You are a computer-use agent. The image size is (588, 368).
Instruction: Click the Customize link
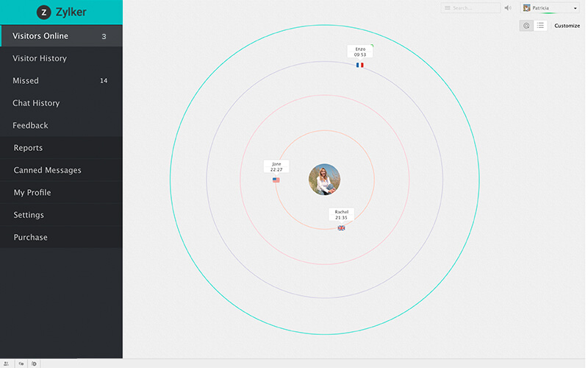click(567, 26)
